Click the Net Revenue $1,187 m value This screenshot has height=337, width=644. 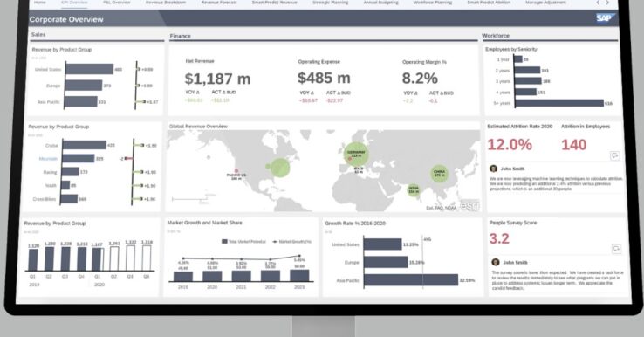point(217,78)
